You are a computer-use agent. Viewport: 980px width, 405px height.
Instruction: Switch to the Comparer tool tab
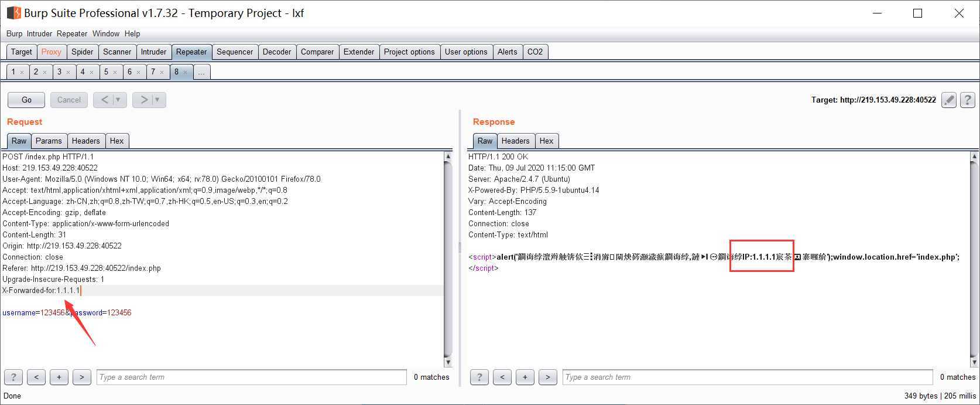[317, 52]
